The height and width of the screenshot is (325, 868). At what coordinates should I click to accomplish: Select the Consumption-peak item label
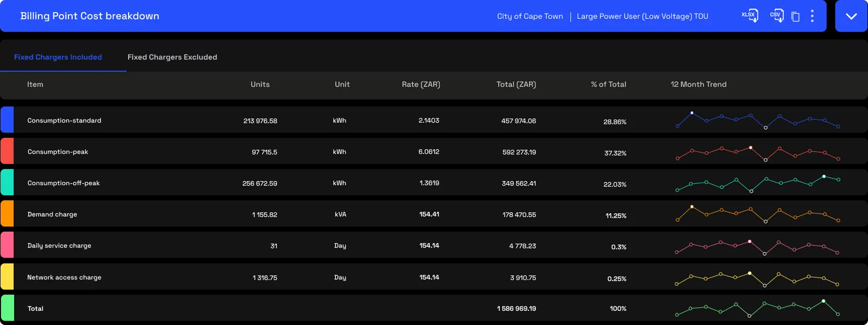coord(58,152)
